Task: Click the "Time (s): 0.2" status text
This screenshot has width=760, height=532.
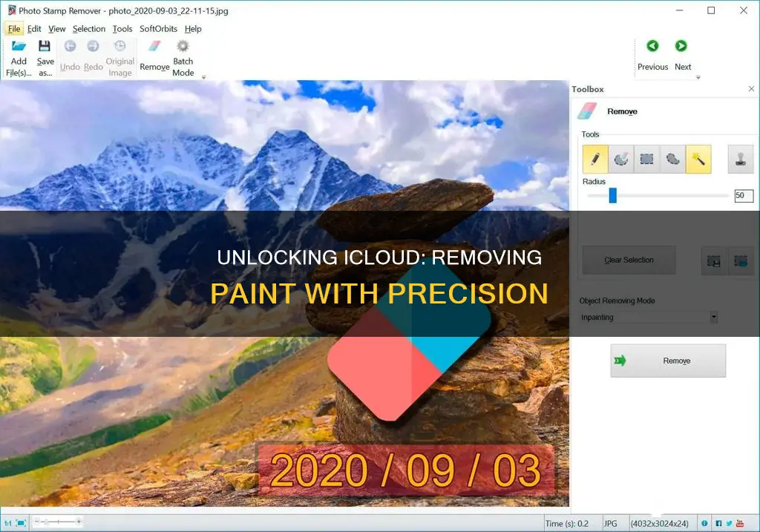Action: tap(566, 524)
